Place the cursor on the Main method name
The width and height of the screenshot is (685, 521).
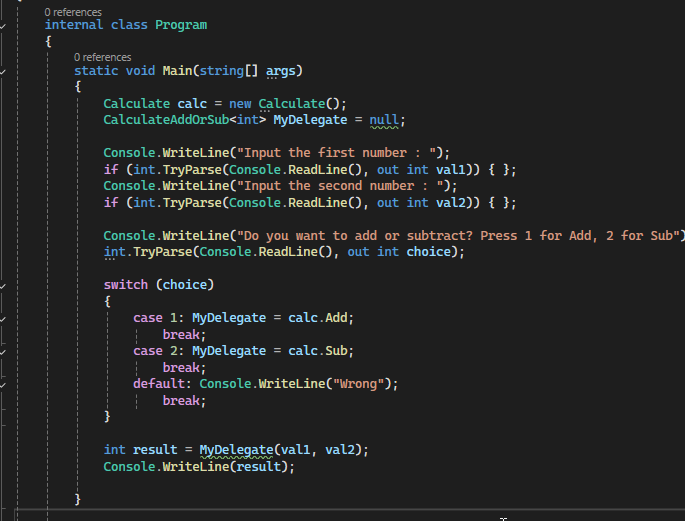coord(177,71)
